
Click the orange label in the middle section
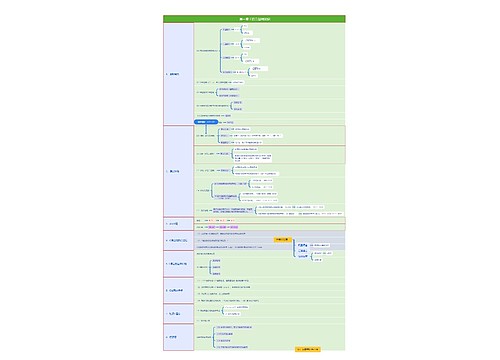[283, 240]
